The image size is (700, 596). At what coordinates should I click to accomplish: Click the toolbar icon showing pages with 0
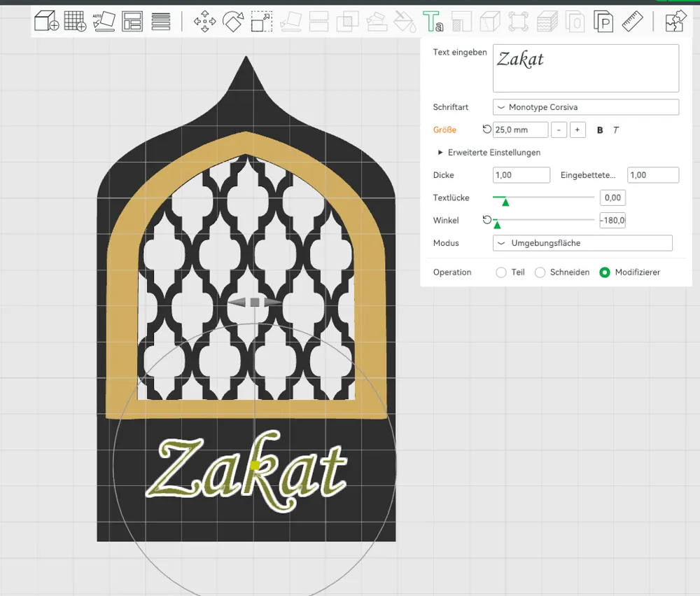575,21
